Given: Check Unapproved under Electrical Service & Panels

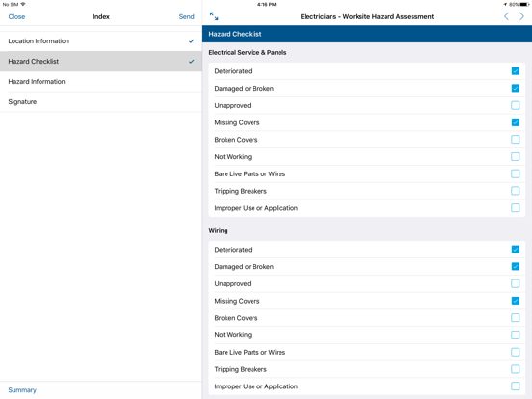Looking at the screenshot, I should tap(515, 105).
